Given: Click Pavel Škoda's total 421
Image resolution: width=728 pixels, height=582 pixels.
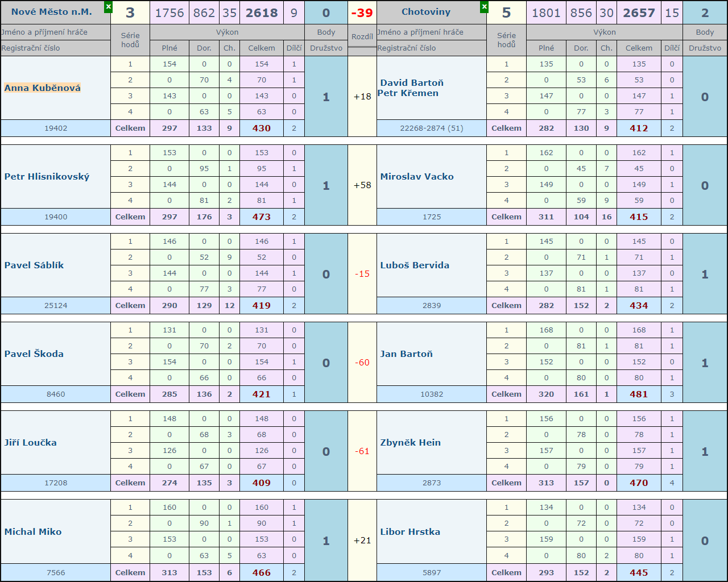Looking at the screenshot, I should tap(262, 394).
